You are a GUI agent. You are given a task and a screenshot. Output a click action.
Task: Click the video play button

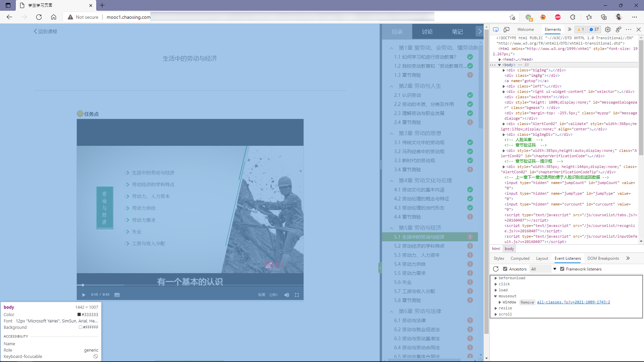(84, 295)
